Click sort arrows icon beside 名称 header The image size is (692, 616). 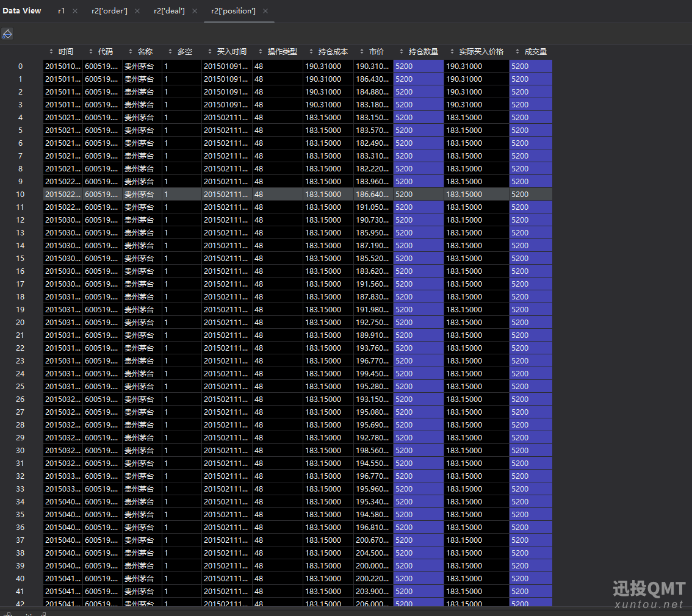(130, 52)
